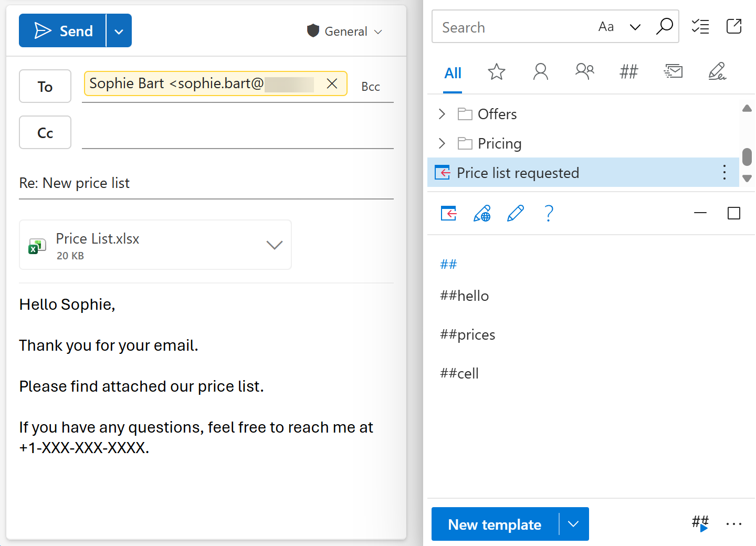The width and height of the screenshot is (756, 546).
Task: Show the Bcc field
Action: [371, 86]
